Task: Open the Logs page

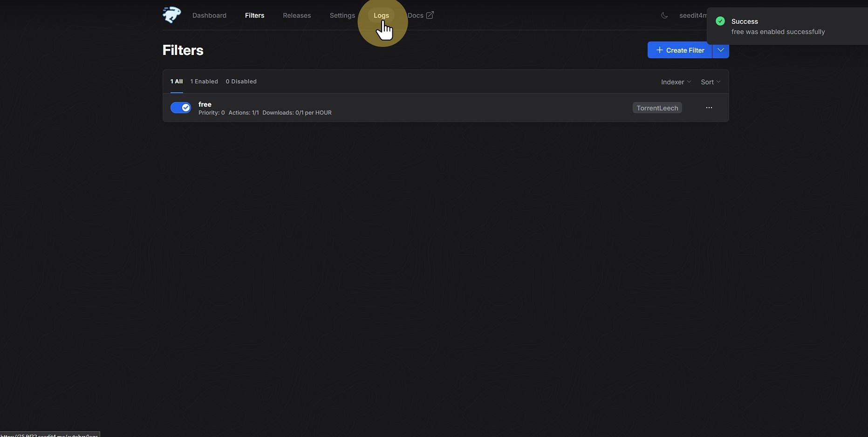Action: click(381, 15)
